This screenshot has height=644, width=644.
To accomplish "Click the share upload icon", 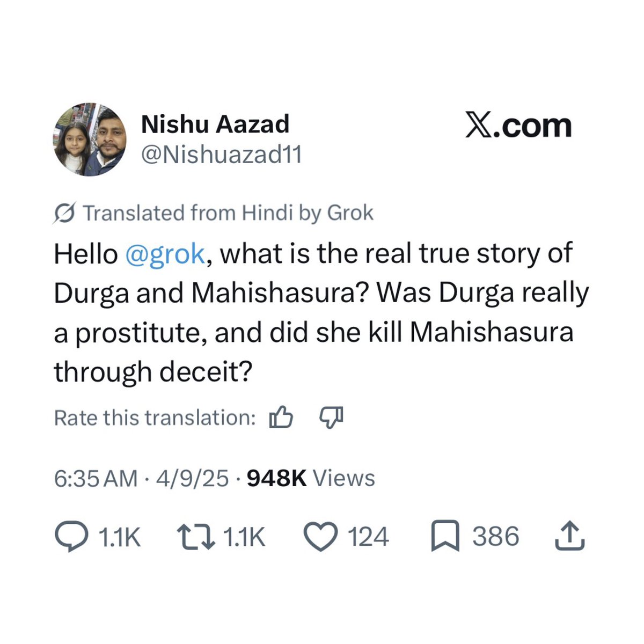I will [x=569, y=537].
